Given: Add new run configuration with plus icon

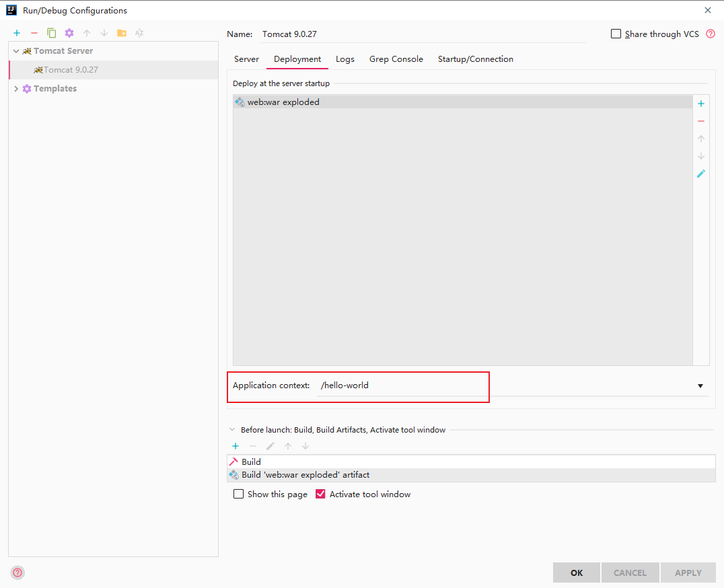Looking at the screenshot, I should (x=17, y=33).
